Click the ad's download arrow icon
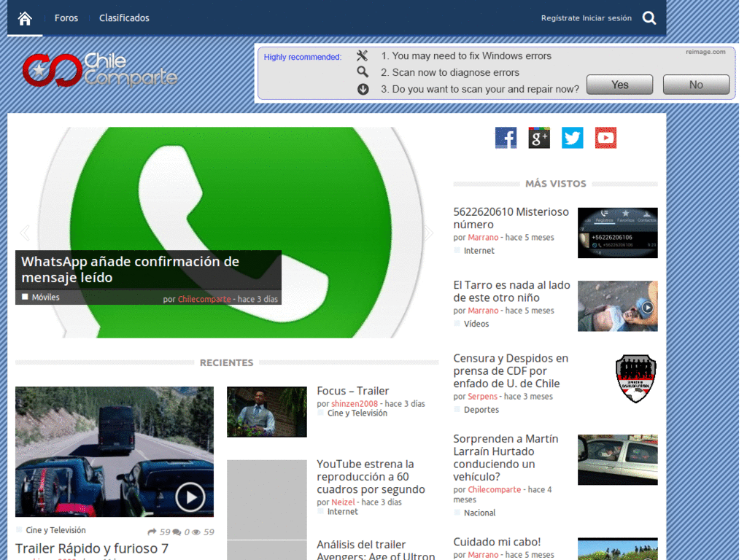This screenshot has height=560, width=747. click(x=363, y=89)
